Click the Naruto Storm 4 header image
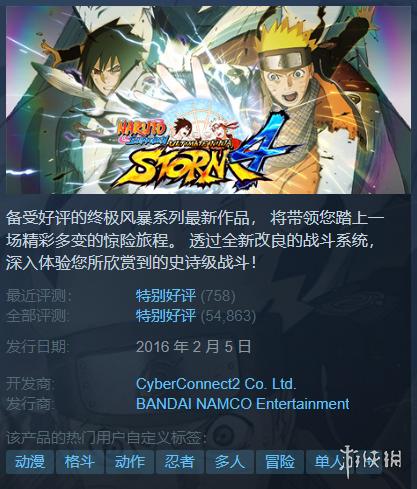The height and width of the screenshot is (489, 417). click(208, 100)
